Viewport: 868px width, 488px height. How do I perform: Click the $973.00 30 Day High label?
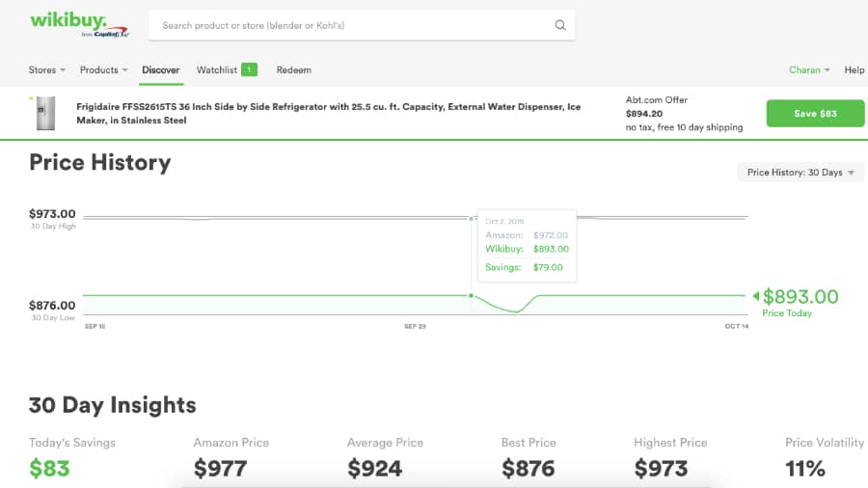click(x=53, y=219)
